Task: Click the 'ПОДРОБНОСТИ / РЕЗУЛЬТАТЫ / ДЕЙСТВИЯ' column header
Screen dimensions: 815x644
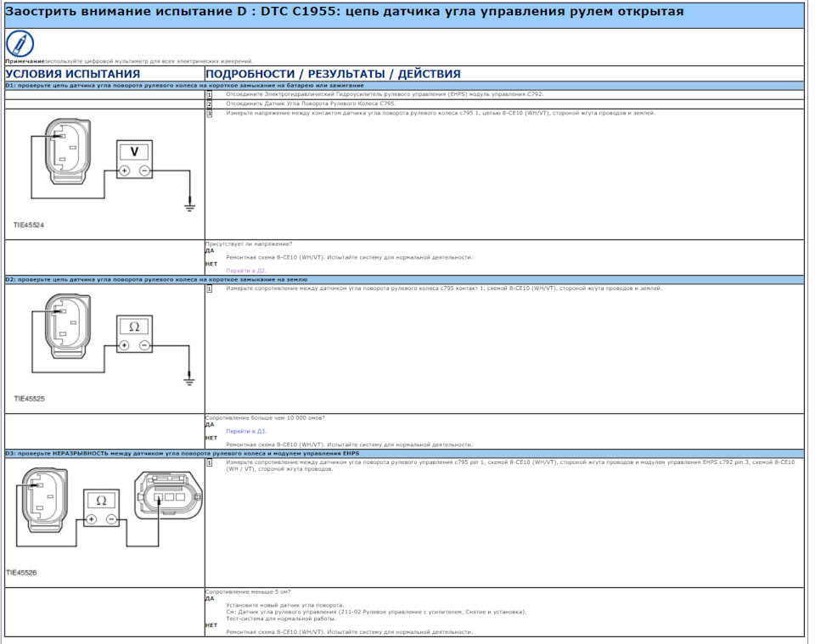Action: [333, 74]
